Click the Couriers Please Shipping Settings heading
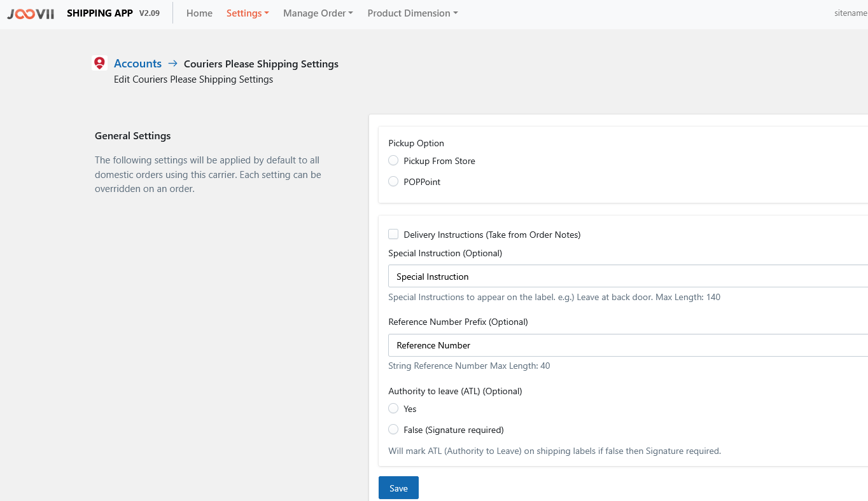The image size is (868, 501). point(261,64)
